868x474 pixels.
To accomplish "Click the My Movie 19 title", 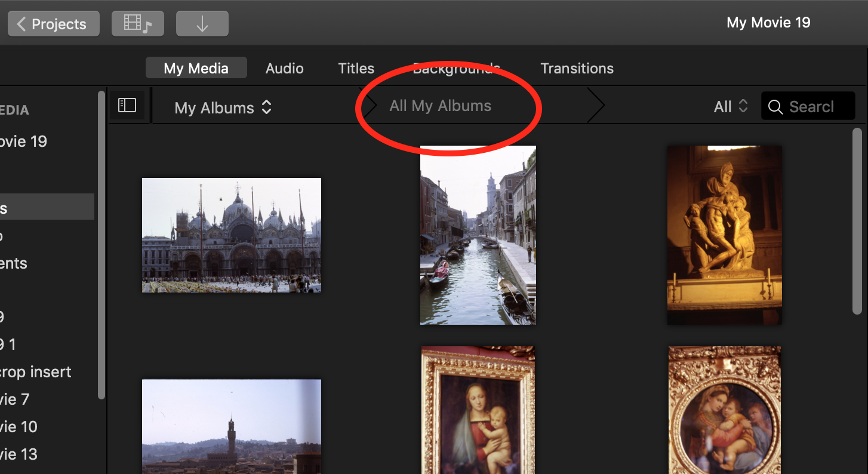I will (x=768, y=23).
